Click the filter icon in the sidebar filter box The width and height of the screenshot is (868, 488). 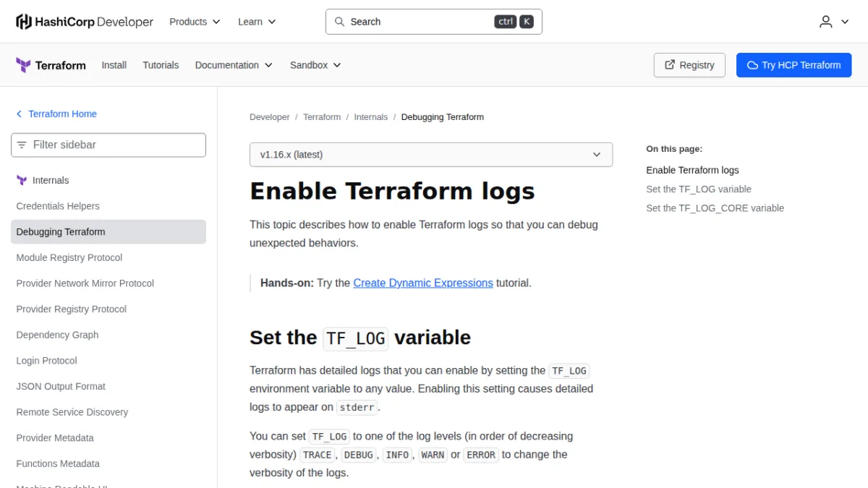tap(22, 145)
